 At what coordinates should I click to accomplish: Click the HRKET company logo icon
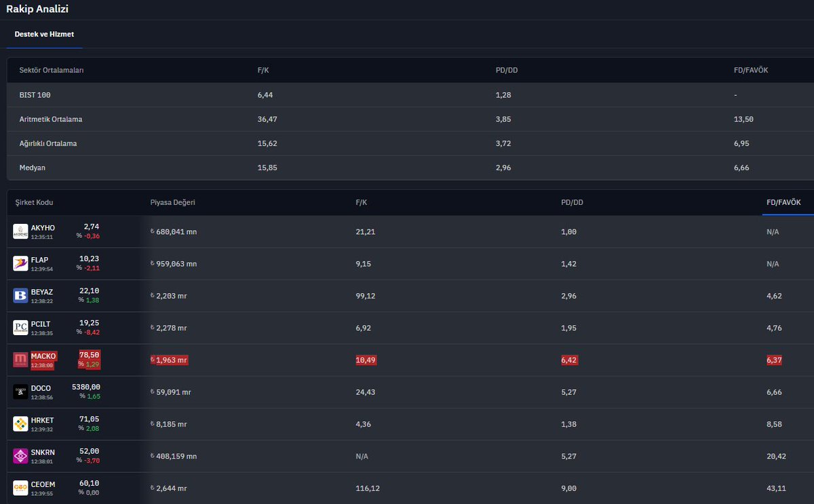coord(20,424)
